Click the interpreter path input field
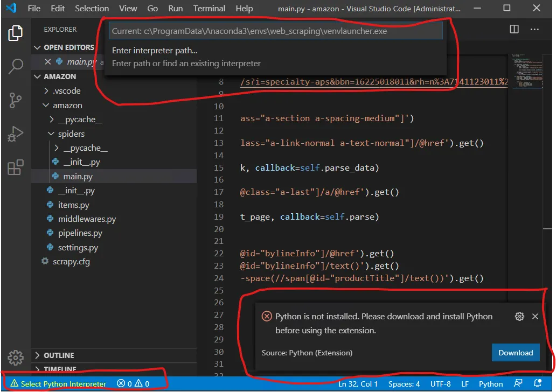Viewport: 556px width, 392px height. click(275, 31)
